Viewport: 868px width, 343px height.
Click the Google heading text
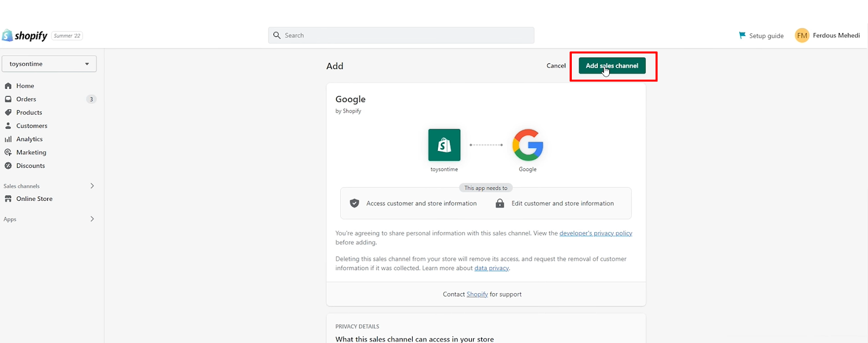point(350,99)
